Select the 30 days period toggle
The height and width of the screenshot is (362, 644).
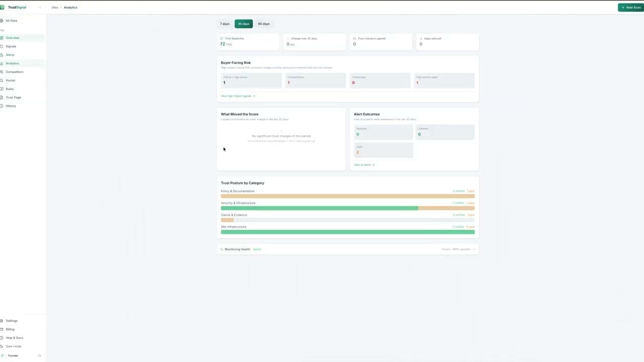coord(244,24)
